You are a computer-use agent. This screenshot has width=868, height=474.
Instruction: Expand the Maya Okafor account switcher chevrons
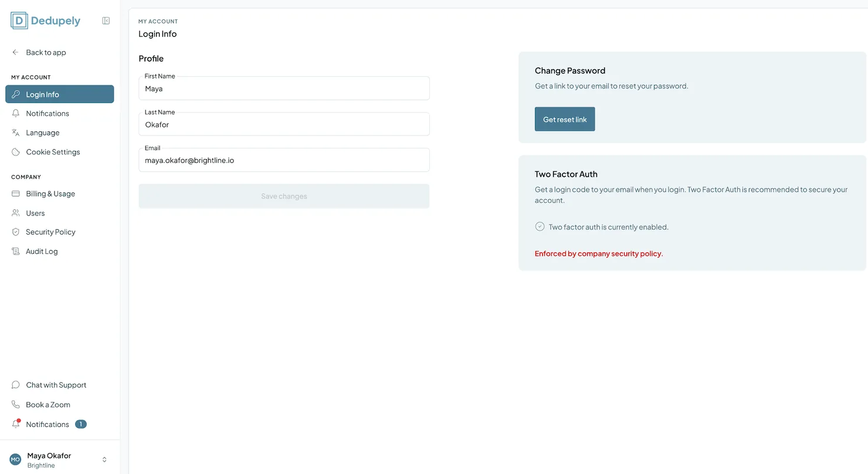[x=104, y=459]
